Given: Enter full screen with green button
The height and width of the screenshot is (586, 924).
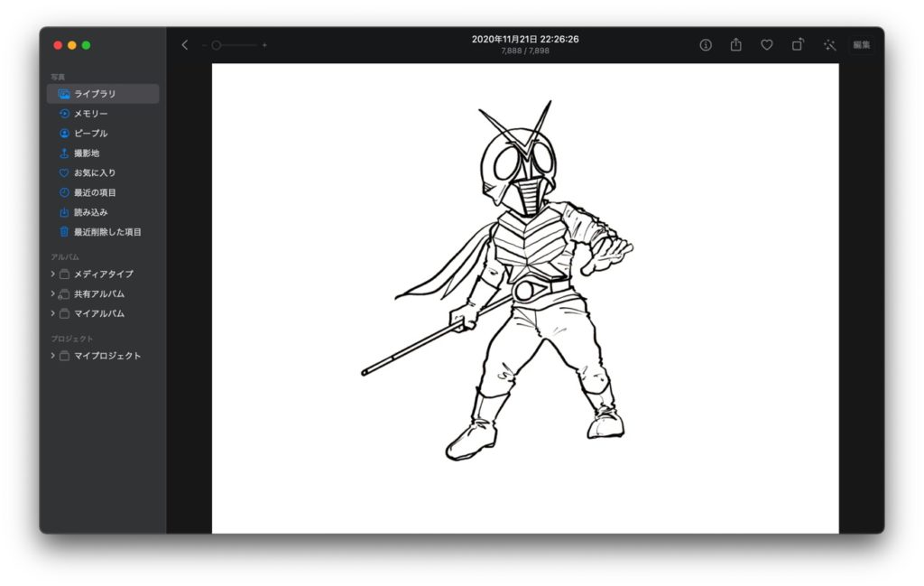Looking at the screenshot, I should pos(86,45).
